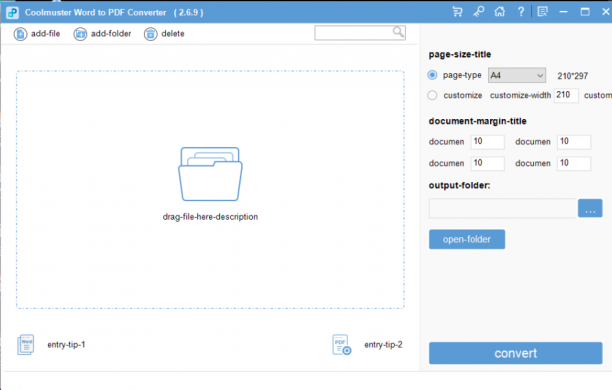This screenshot has width=612, height=390.
Task: Click the output folder path field
Action: pyautogui.click(x=502, y=208)
